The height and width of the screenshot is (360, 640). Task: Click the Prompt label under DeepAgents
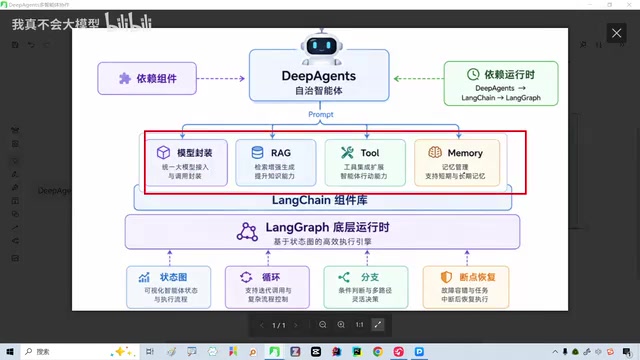pos(320,114)
